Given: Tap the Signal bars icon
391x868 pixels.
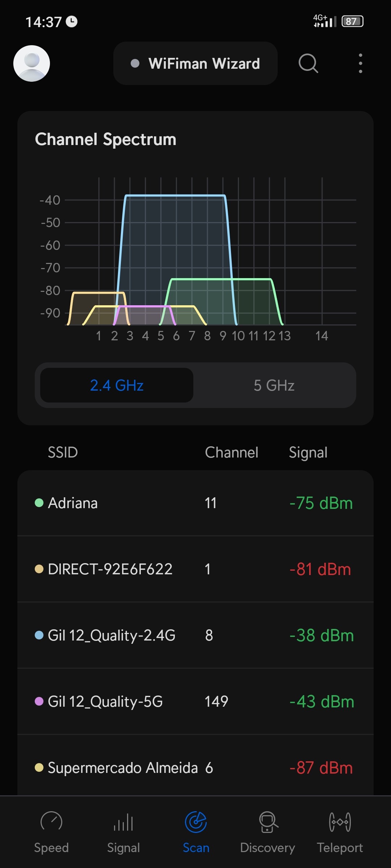Looking at the screenshot, I should tap(123, 822).
